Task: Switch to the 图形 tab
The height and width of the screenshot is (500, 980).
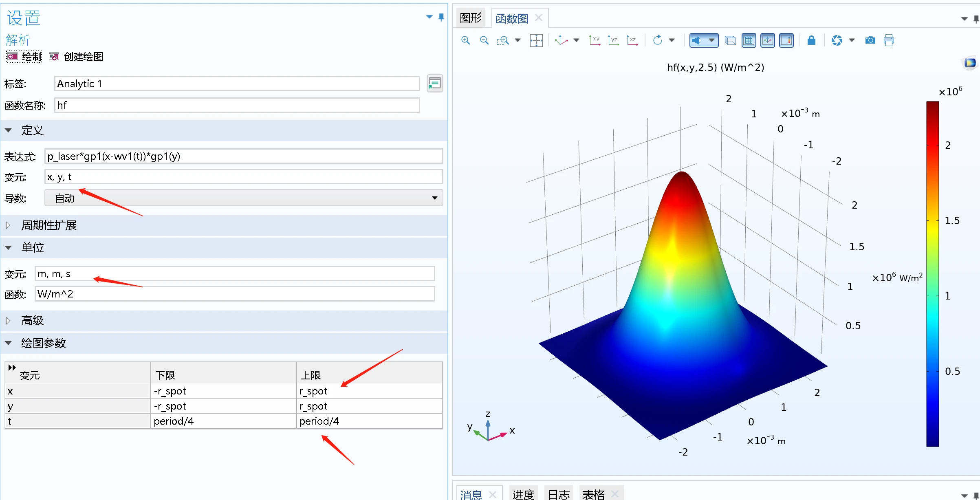Action: [x=471, y=18]
